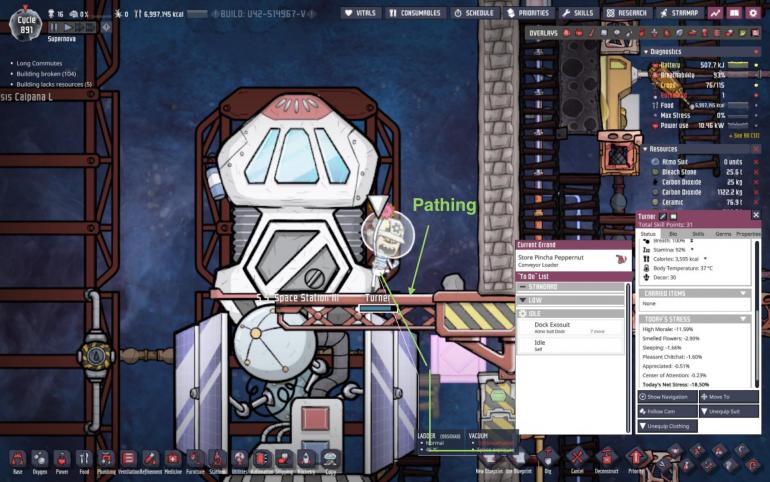Click the Follow Cam button

pyautogui.click(x=667, y=411)
